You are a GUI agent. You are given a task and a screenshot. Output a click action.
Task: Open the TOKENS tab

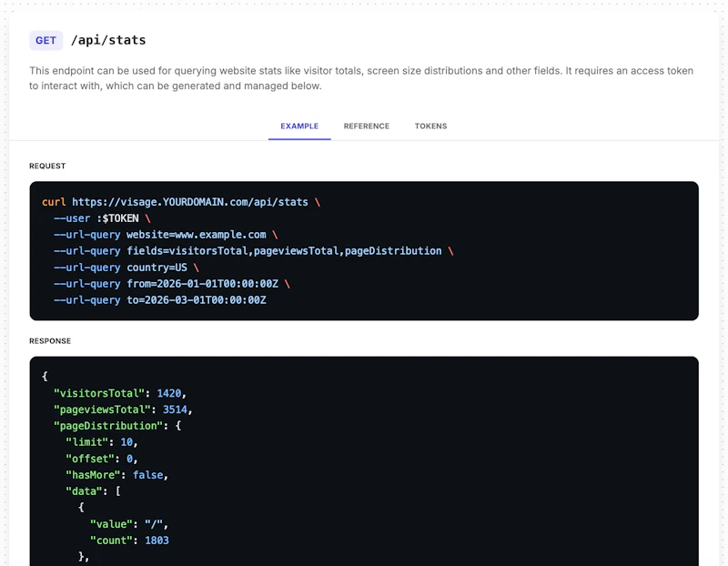coord(430,126)
